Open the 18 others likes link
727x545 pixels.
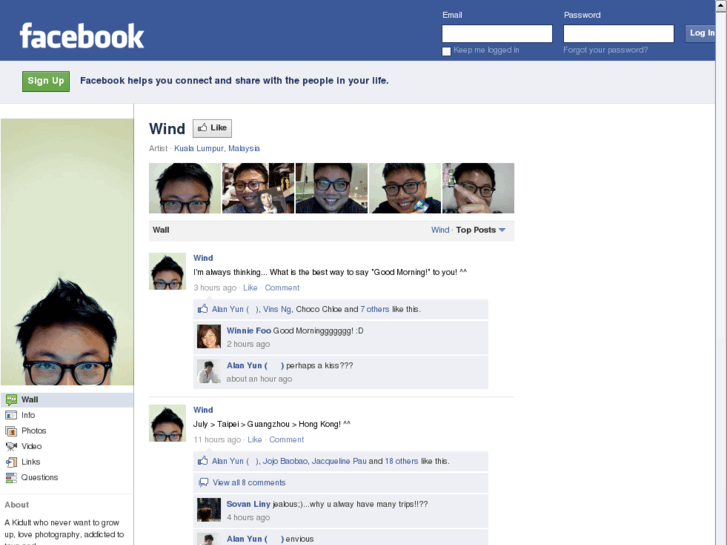(x=402, y=461)
